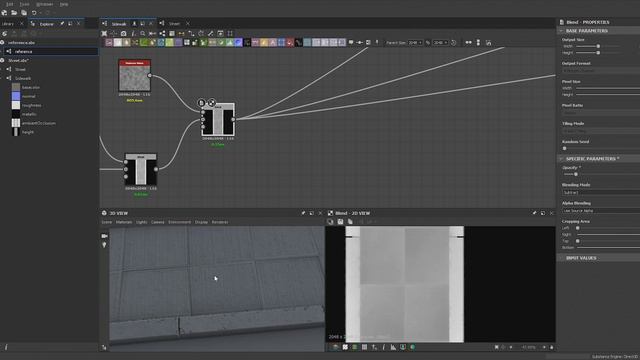Click the info icon in graph toolbar
640x360 pixels.
tap(133, 33)
